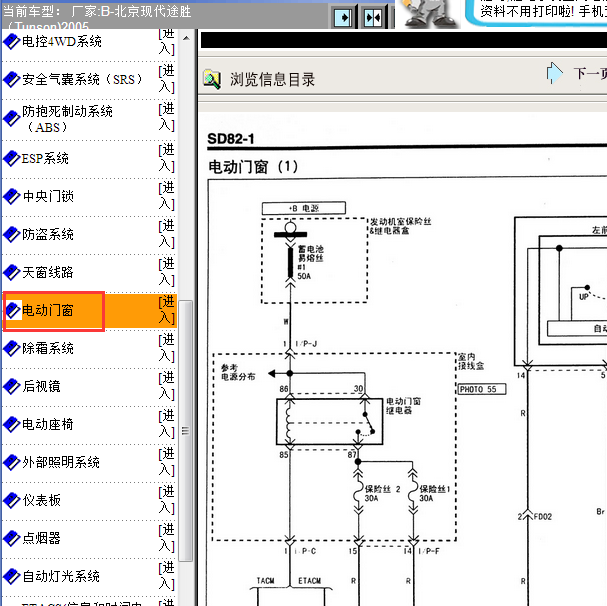This screenshot has width=607, height=606.
Task: Select 除霜系统 entry
Action: pyautogui.click(x=48, y=348)
